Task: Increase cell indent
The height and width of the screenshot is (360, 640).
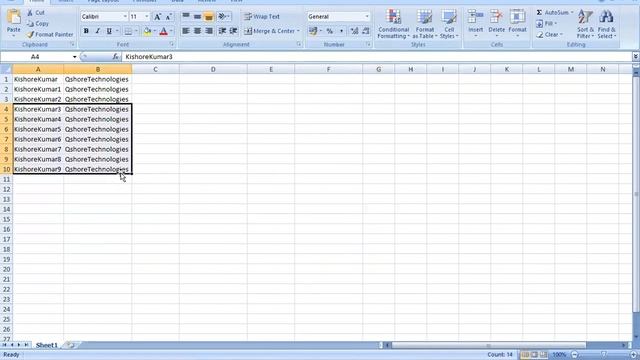Action: click(x=233, y=31)
